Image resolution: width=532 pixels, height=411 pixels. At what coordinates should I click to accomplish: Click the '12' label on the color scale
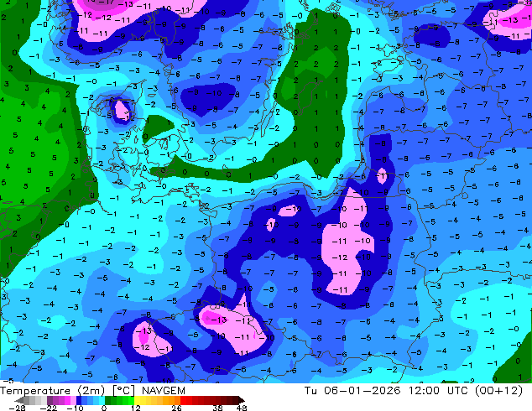tap(136, 408)
